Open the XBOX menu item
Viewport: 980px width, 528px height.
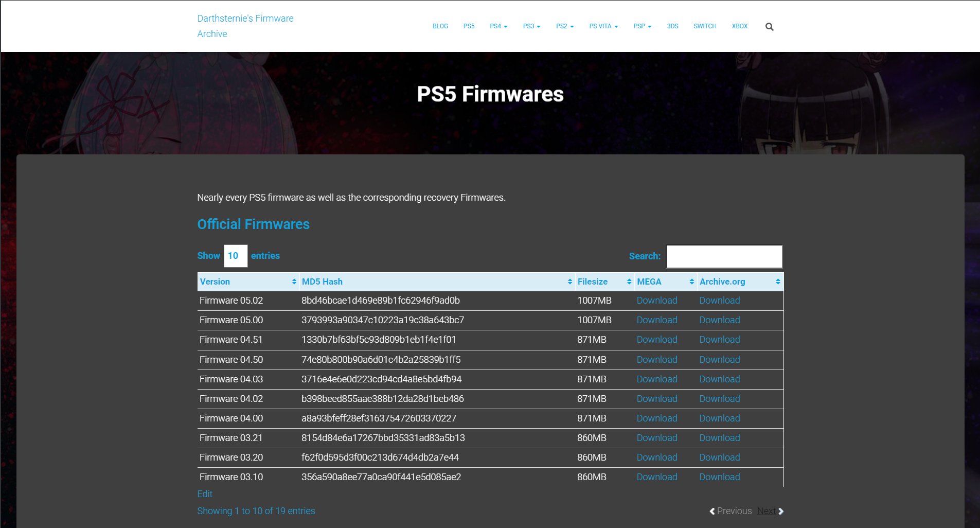click(x=740, y=26)
